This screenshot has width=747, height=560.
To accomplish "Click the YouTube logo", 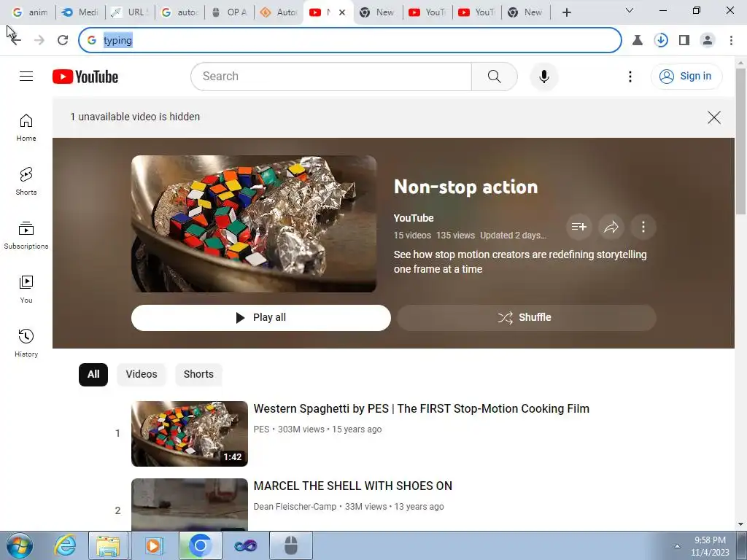I will coord(85,77).
